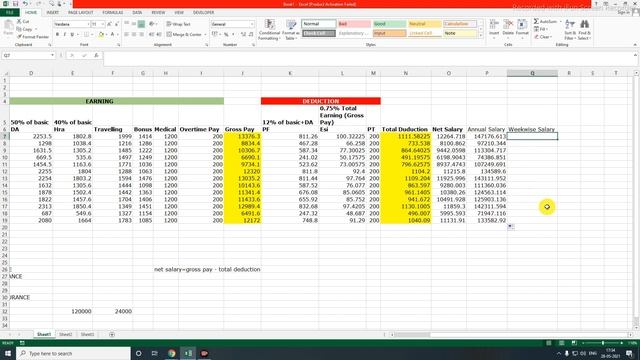Apply the Input cell style

pyautogui.click(x=389, y=33)
